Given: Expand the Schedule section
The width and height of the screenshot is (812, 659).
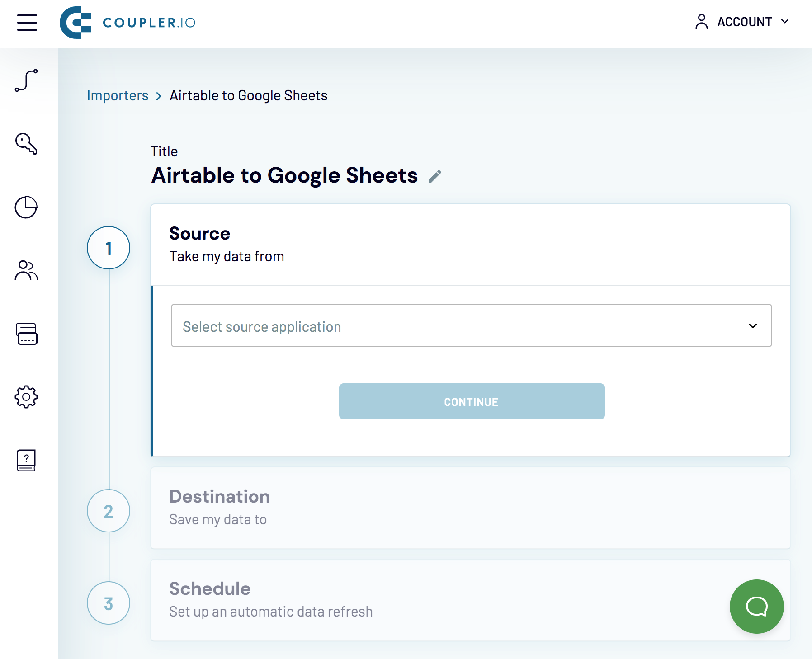Looking at the screenshot, I should (x=470, y=600).
